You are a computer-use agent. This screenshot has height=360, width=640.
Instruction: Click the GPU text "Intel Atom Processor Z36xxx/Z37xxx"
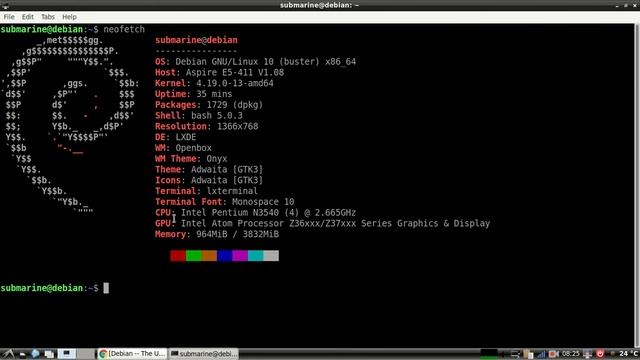tap(269, 223)
